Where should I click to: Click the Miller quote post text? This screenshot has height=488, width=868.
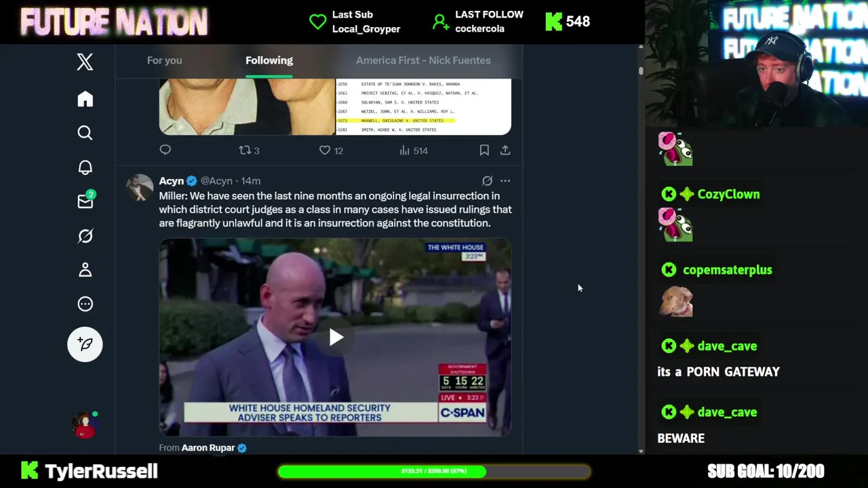(x=335, y=209)
